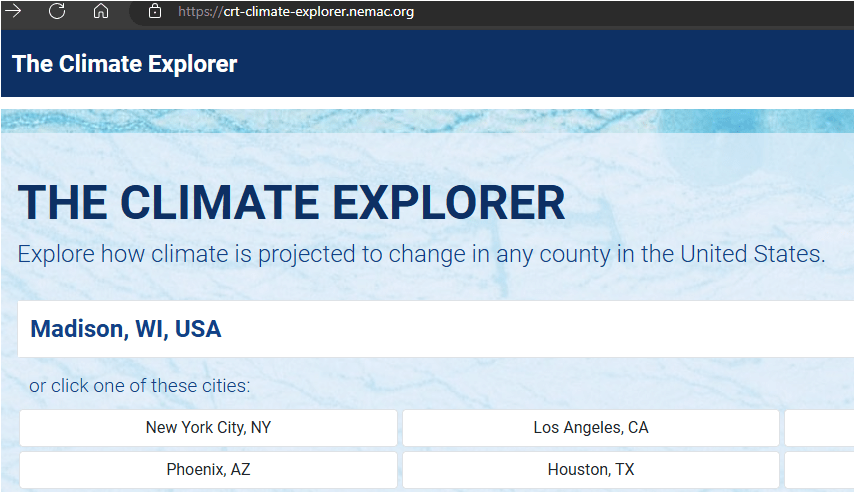854x492 pixels.
Task: View site info via the padlock icon
Action: pos(154,12)
